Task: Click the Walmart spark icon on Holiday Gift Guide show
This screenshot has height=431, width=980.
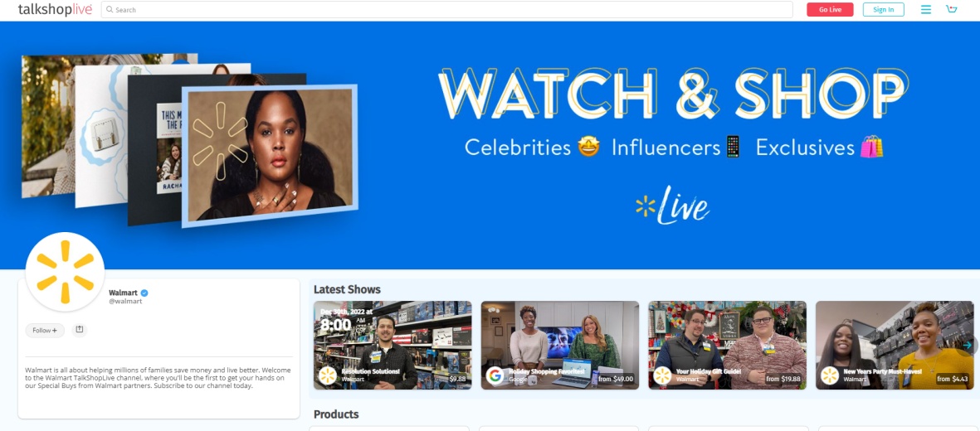Action: click(x=662, y=375)
